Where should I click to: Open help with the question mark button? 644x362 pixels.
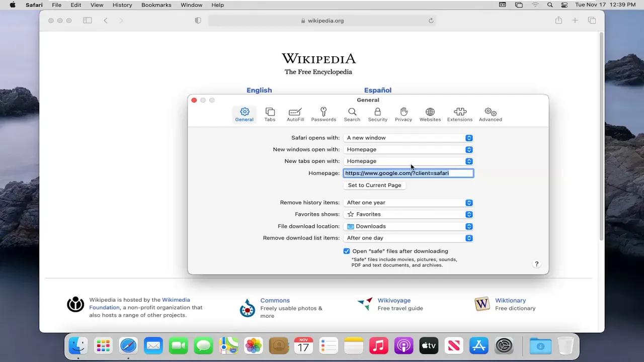[x=536, y=264]
